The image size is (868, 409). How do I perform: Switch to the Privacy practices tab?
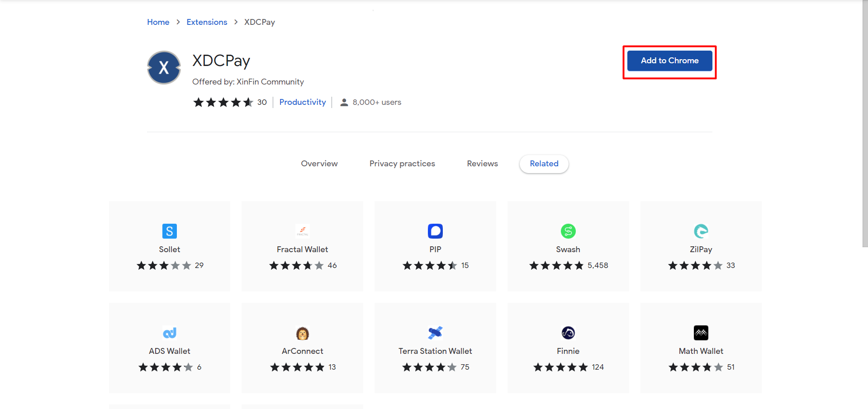pyautogui.click(x=402, y=164)
